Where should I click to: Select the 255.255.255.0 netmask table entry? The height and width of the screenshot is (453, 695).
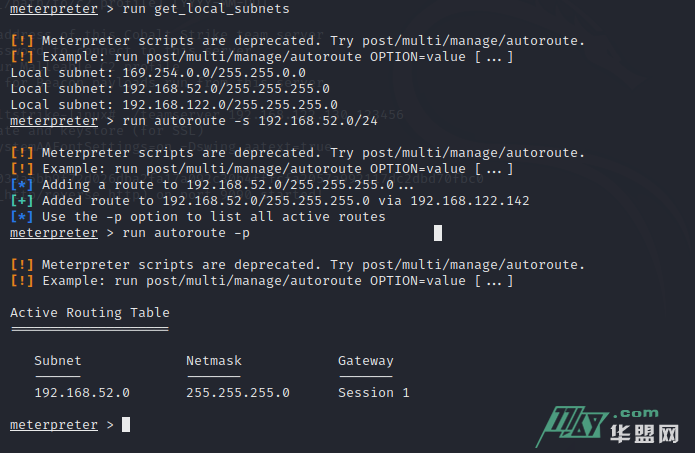(x=238, y=393)
